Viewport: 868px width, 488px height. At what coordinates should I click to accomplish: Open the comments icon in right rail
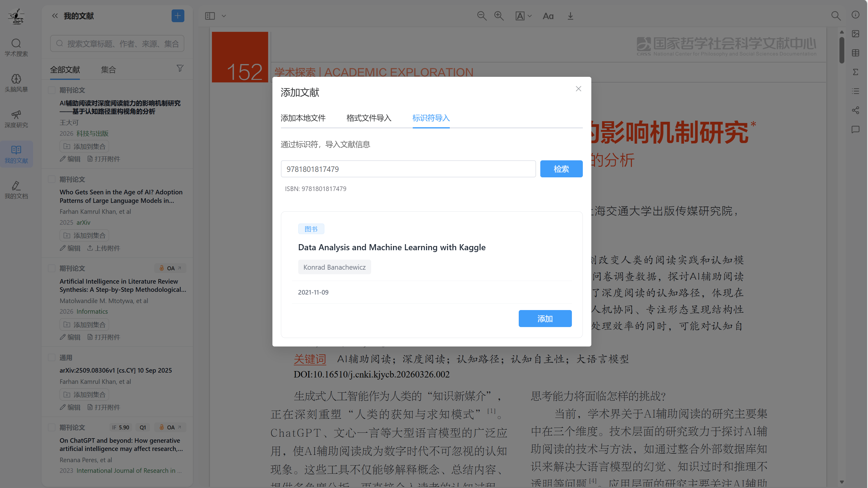coord(855,129)
